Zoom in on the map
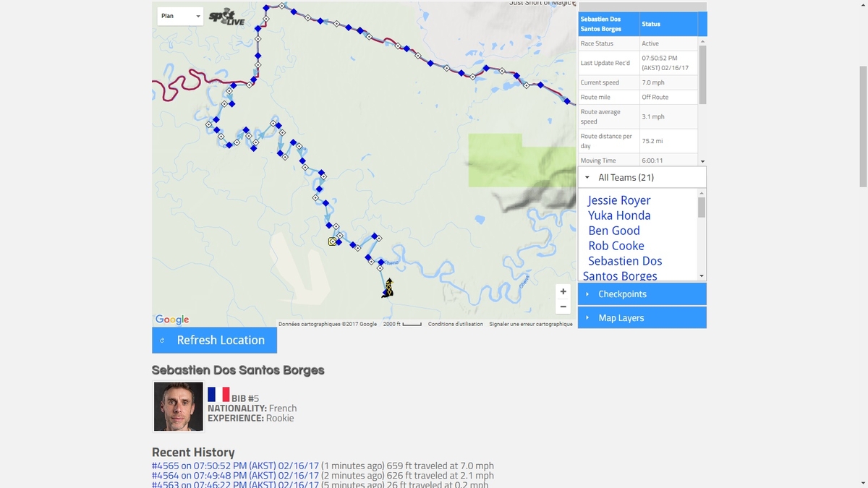The height and width of the screenshot is (488, 868). (x=563, y=291)
